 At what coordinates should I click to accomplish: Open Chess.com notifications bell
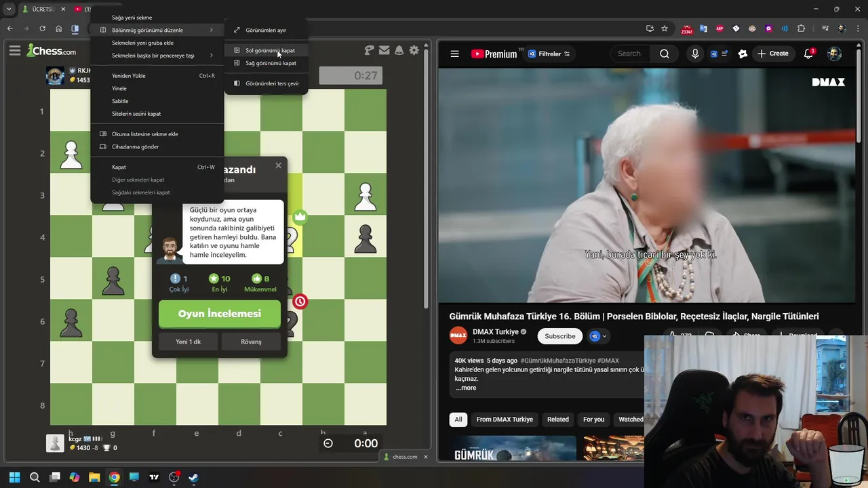coord(399,50)
